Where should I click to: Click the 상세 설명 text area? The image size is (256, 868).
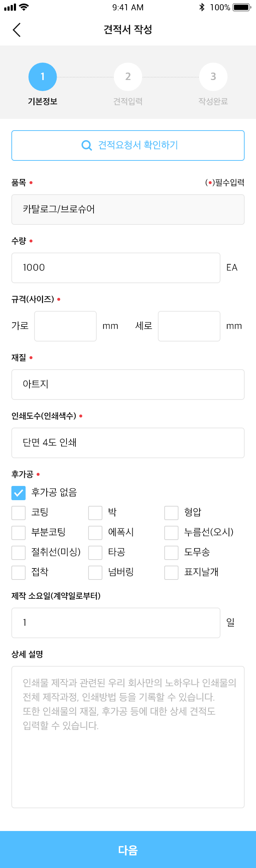128,737
